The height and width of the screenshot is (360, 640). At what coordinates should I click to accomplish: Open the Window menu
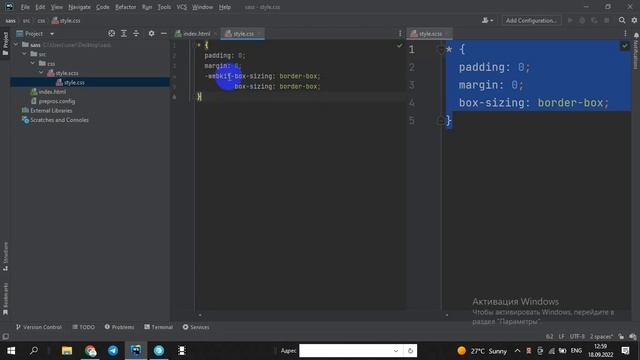point(202,7)
